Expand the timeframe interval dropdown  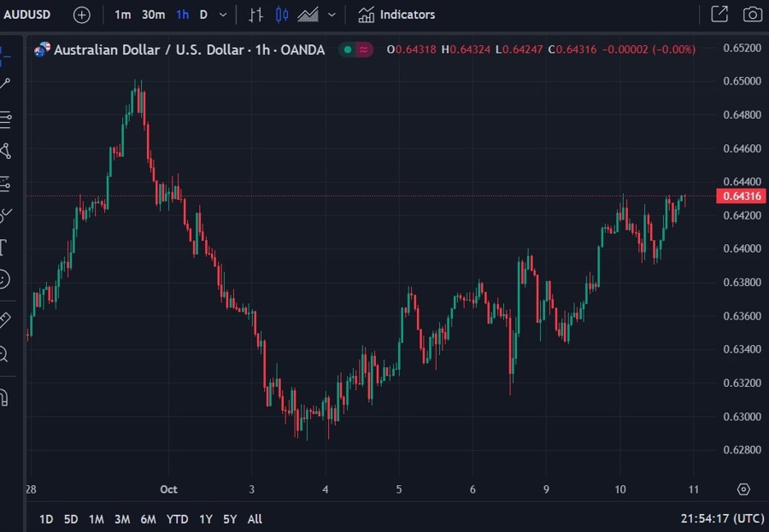(223, 15)
